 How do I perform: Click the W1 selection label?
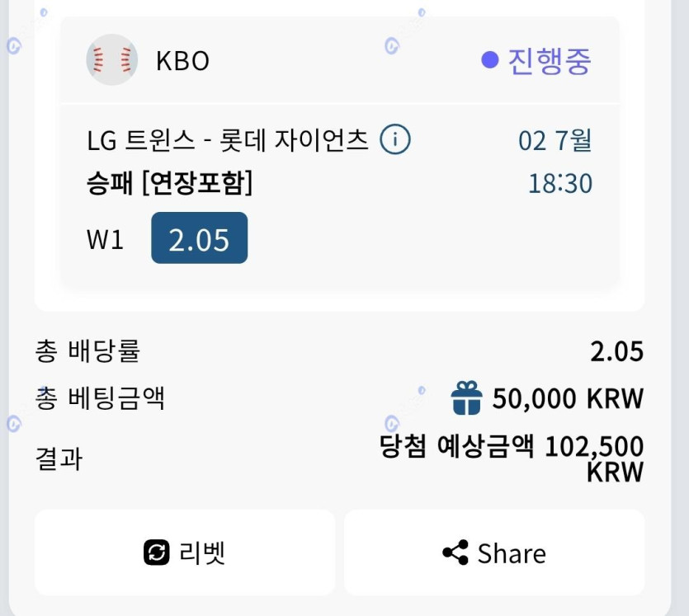105,239
